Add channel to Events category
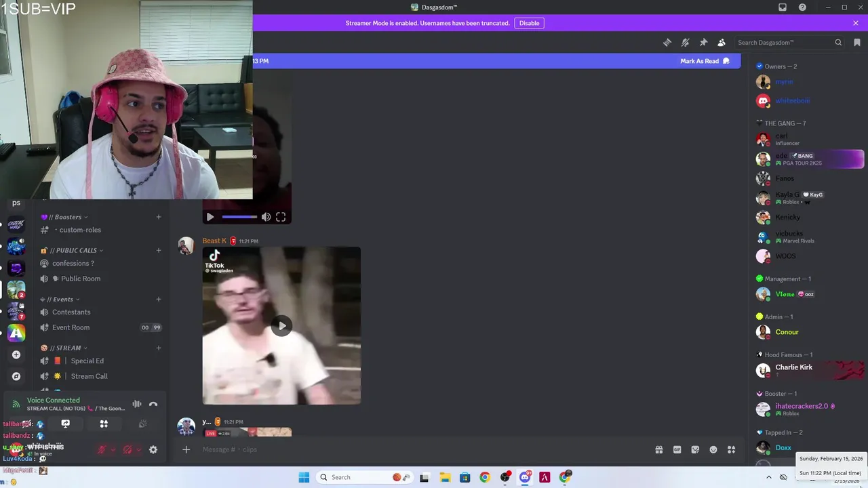The width and height of the screenshot is (868, 488). [x=159, y=299]
